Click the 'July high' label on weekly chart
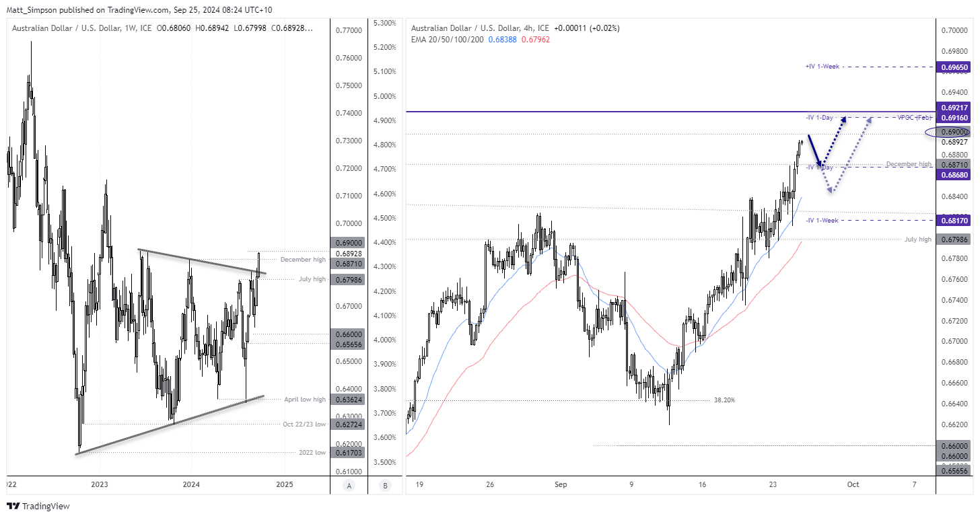Image resolution: width=980 pixels, height=518 pixels. pos(312,279)
